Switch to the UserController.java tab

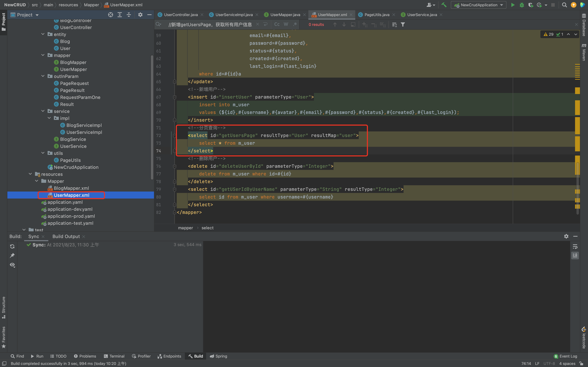coord(181,15)
